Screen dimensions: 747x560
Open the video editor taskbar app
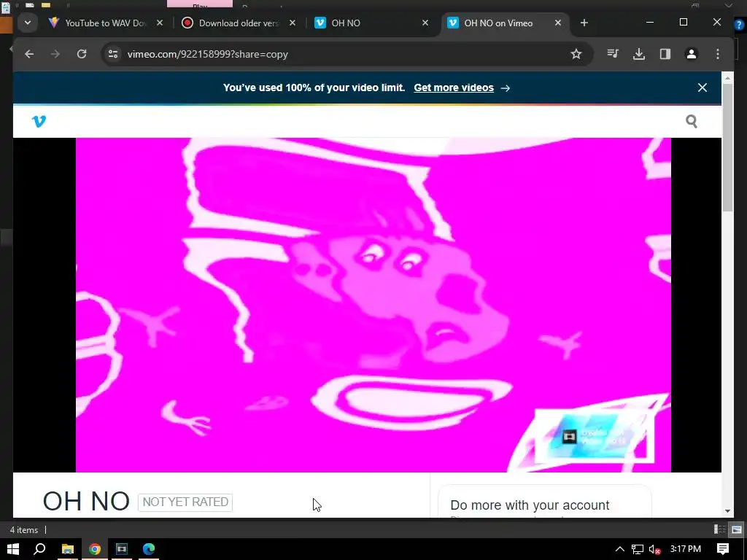pos(122,549)
